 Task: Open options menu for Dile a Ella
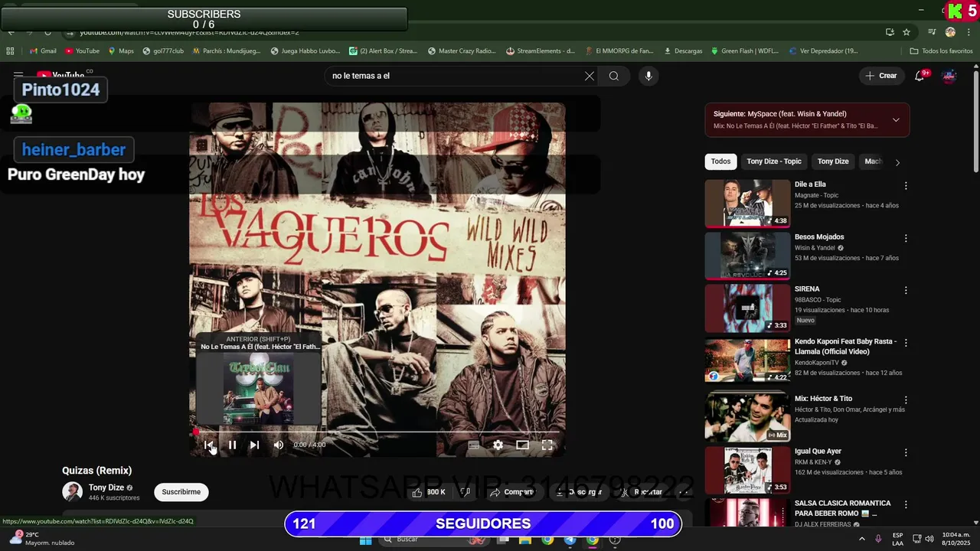906,186
